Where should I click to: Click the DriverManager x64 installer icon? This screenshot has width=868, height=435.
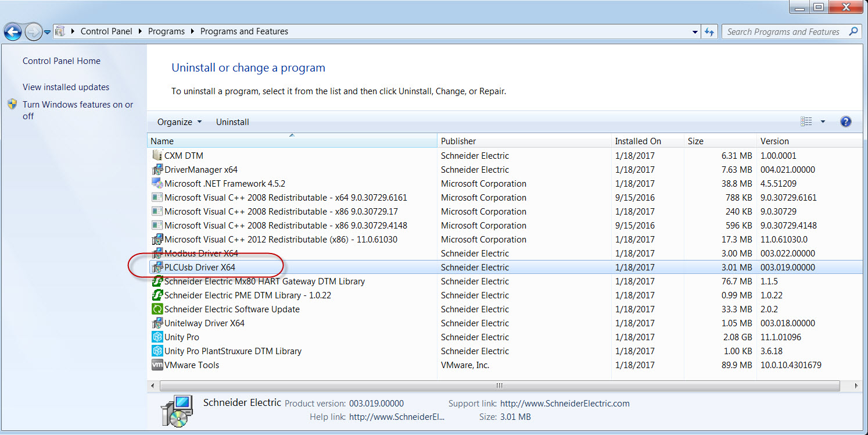[x=157, y=169]
